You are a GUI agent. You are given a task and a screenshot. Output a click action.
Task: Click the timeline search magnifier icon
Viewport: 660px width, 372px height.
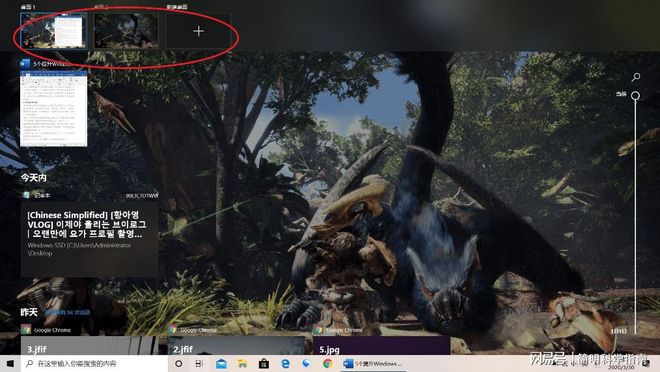636,77
